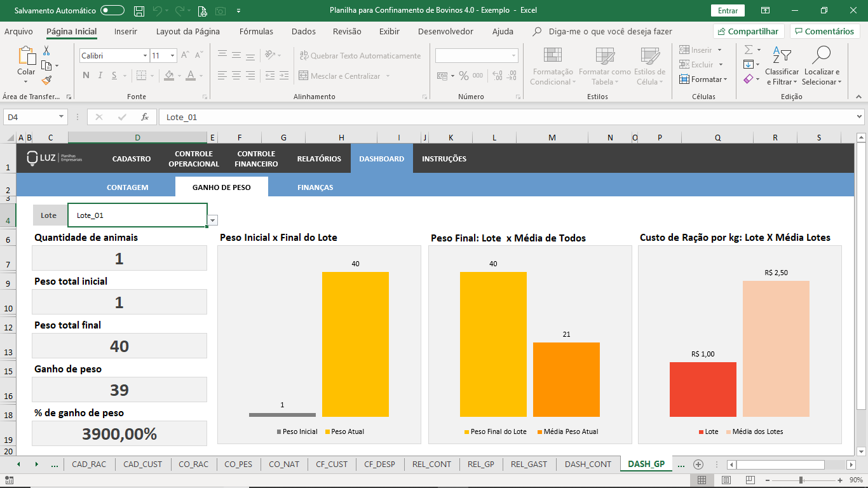This screenshot has height=488, width=868.
Task: Click the Cut scissors icon
Action: (x=46, y=51)
